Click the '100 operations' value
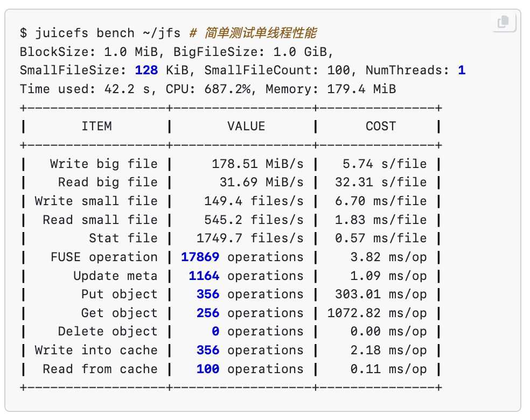The image size is (530, 420). click(x=250, y=369)
